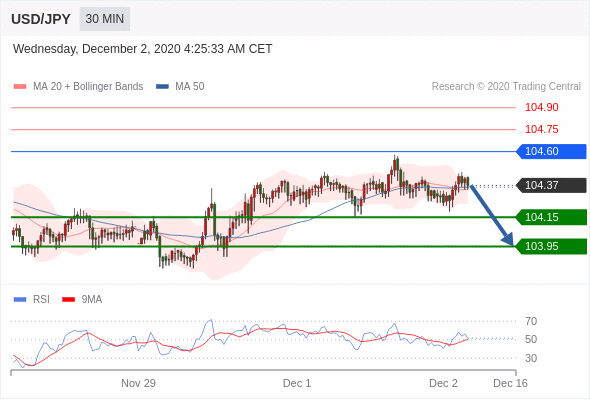This screenshot has height=400, width=590.
Task: Click the RSI 70 level label
Action: (531, 321)
